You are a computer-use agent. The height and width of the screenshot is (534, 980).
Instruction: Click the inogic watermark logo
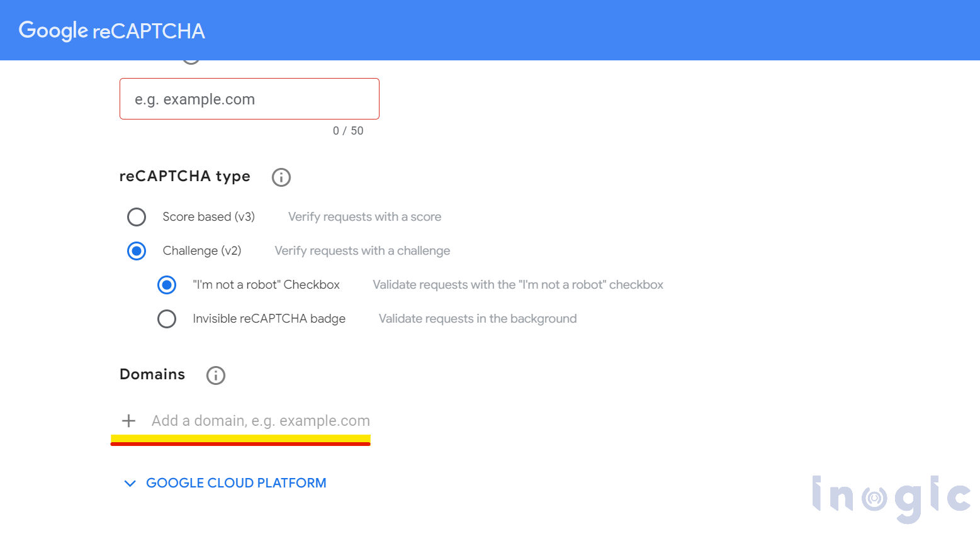[x=891, y=498]
